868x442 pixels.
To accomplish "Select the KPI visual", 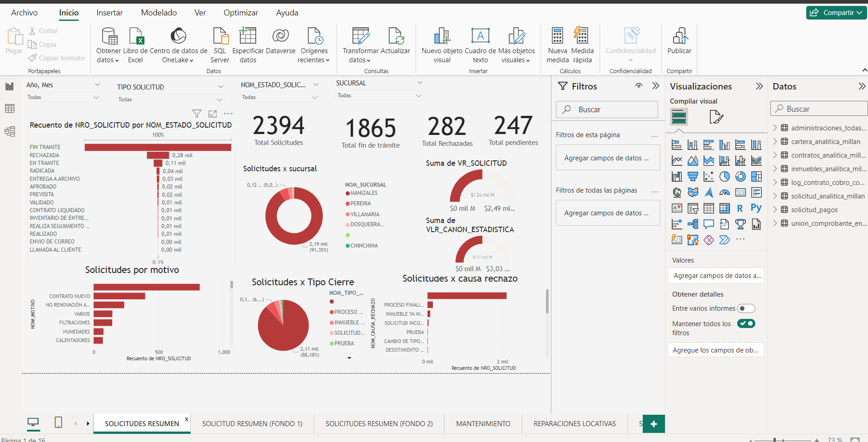I will (x=677, y=209).
